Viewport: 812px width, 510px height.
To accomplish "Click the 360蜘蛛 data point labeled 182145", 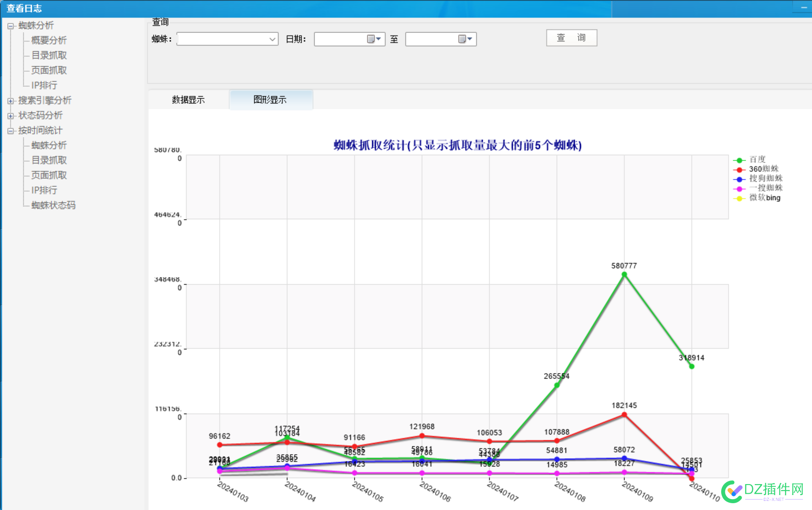I will coord(624,414).
